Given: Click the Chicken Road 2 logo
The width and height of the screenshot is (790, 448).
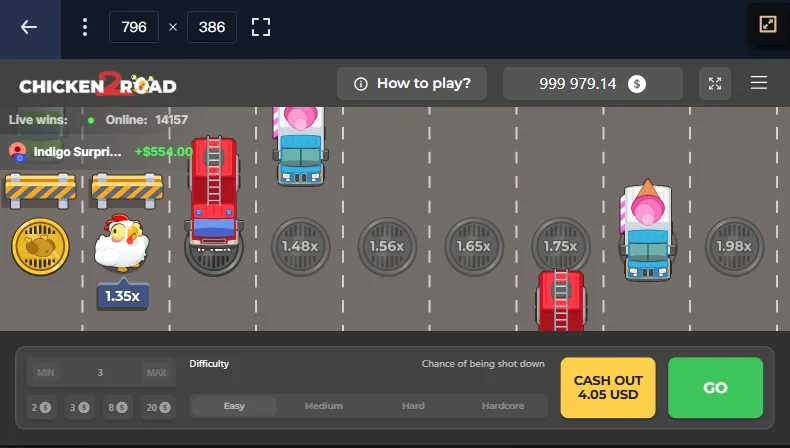Looking at the screenshot, I should click(x=98, y=85).
